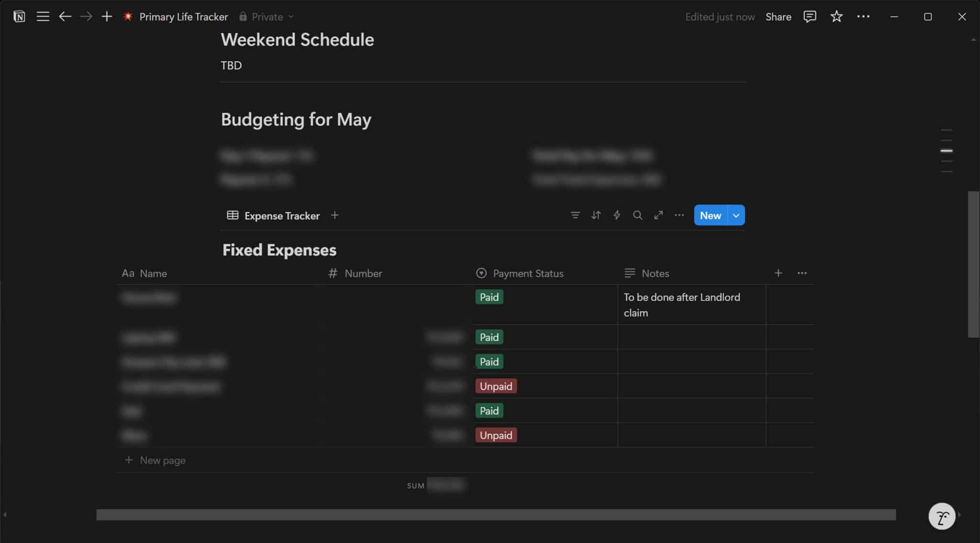Open database automations via the lightning icon
This screenshot has width=980, height=543.
(x=617, y=215)
